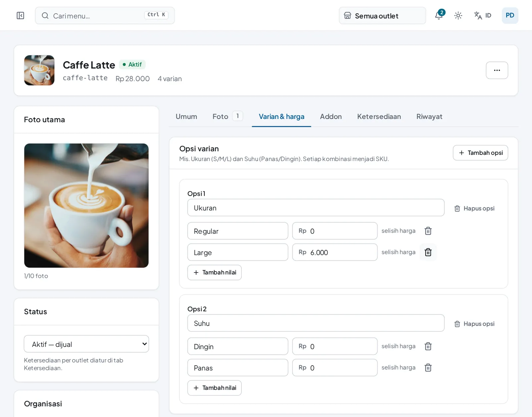Click Tambah opsi button
This screenshot has width=532, height=417.
click(x=480, y=153)
